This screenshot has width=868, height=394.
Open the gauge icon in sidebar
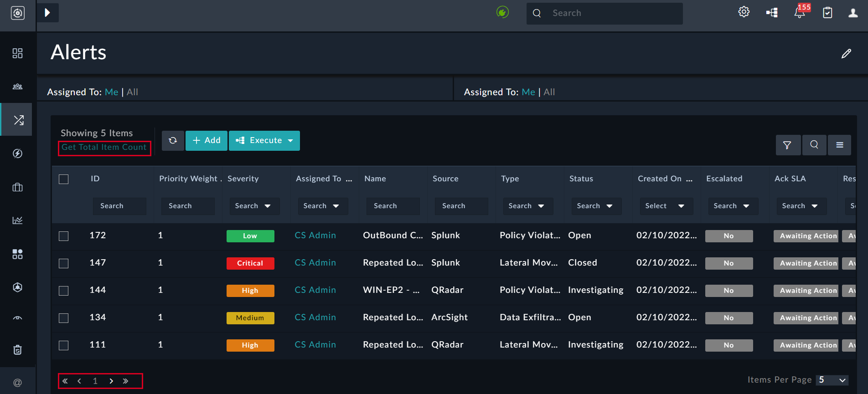pyautogui.click(x=17, y=318)
